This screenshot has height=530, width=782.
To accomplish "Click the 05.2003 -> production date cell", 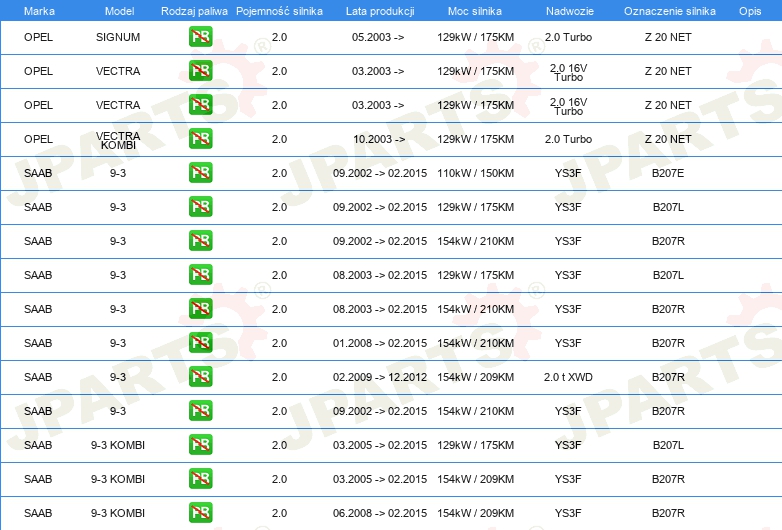I will point(378,37).
